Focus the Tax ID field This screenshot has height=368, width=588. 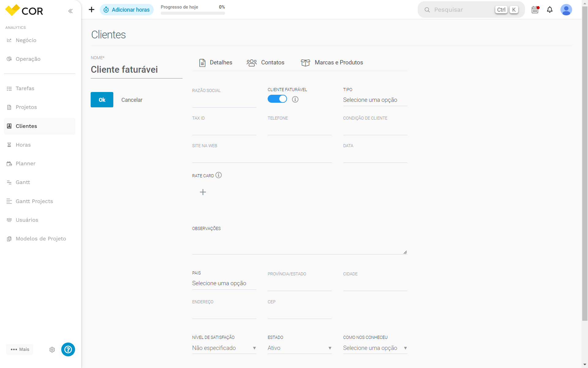point(224,129)
